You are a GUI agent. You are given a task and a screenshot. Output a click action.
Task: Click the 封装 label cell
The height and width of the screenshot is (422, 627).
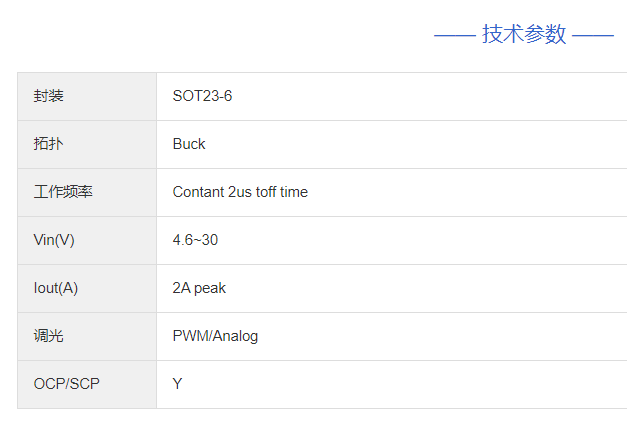48,96
